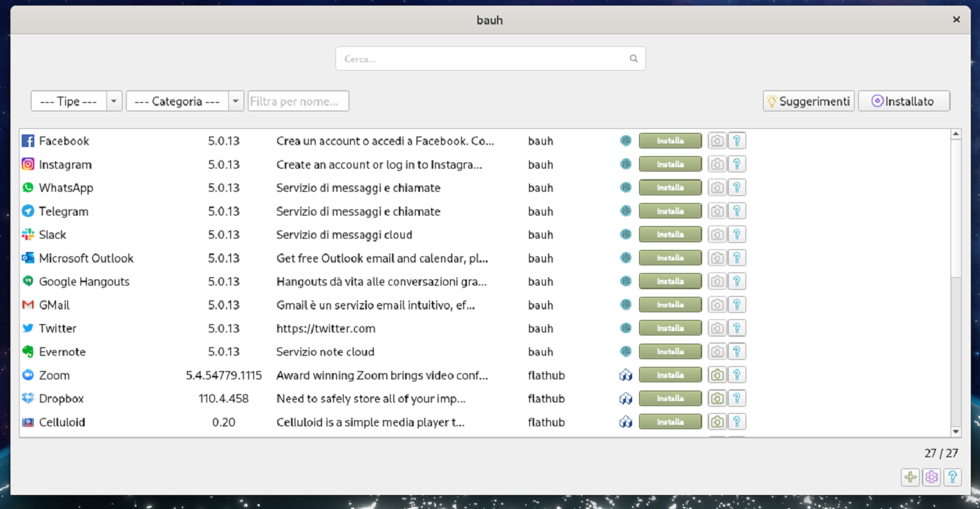Viewport: 980px width, 509px height.
Task: Click the green plus icon at bottom
Action: (910, 477)
